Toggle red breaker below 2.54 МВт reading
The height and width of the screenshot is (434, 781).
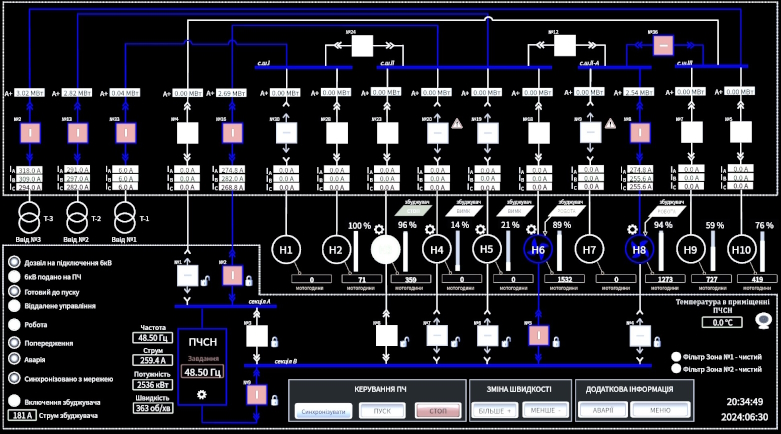640,133
